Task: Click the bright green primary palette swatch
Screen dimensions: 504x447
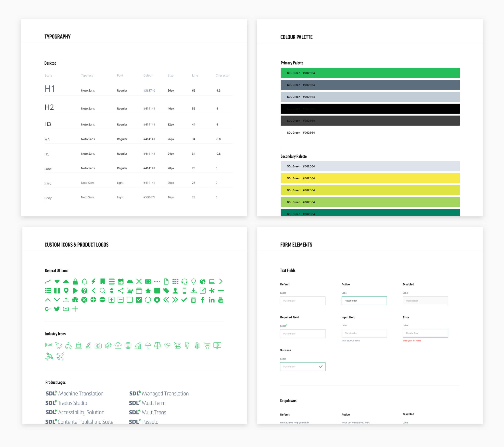Action: [x=370, y=73]
